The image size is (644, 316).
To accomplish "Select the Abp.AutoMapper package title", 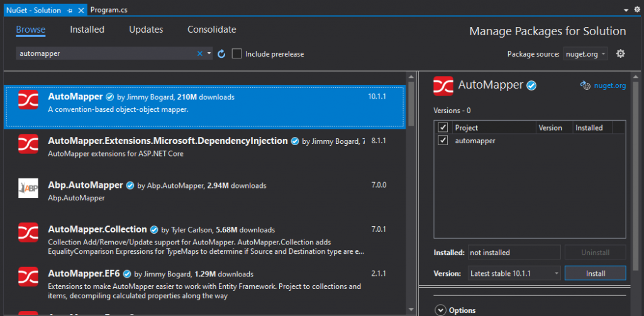I will click(86, 185).
